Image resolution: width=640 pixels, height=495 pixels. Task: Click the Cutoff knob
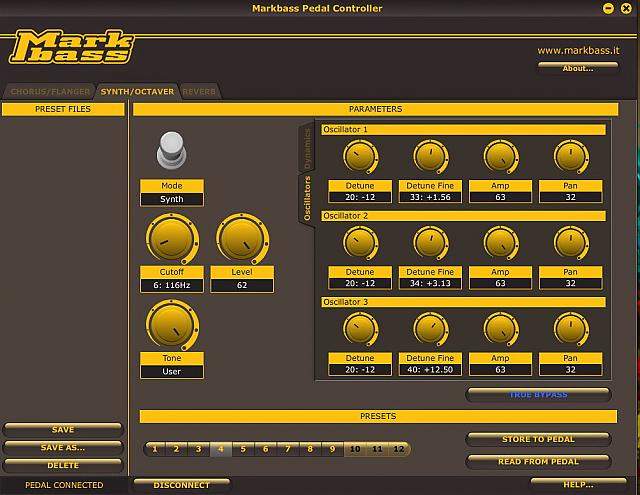tap(172, 239)
